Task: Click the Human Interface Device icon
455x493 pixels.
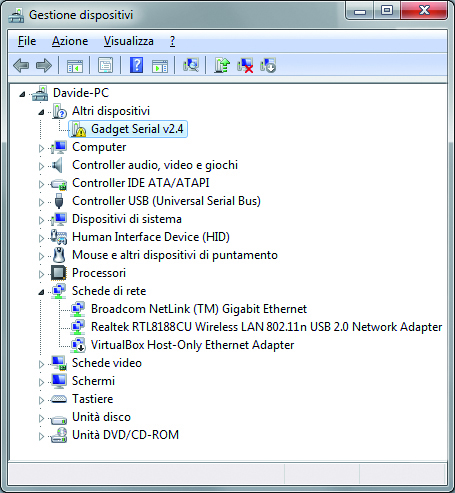Action: (x=59, y=237)
